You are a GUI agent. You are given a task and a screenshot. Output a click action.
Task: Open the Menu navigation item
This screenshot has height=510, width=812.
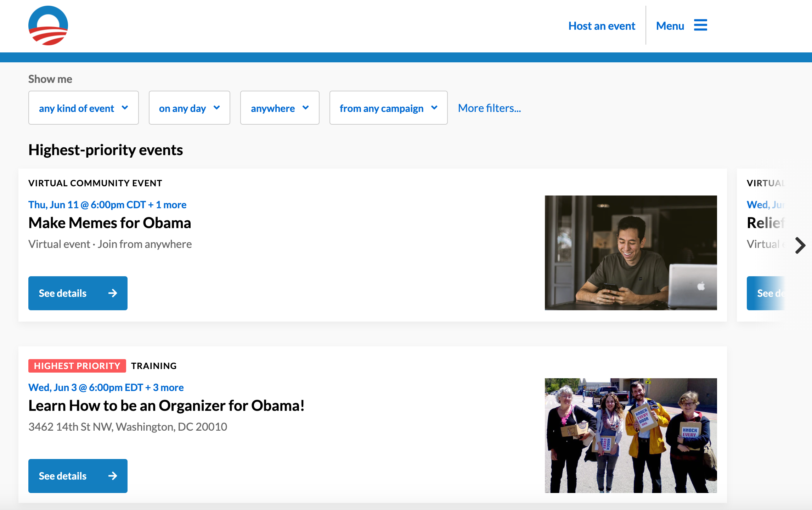(670, 26)
